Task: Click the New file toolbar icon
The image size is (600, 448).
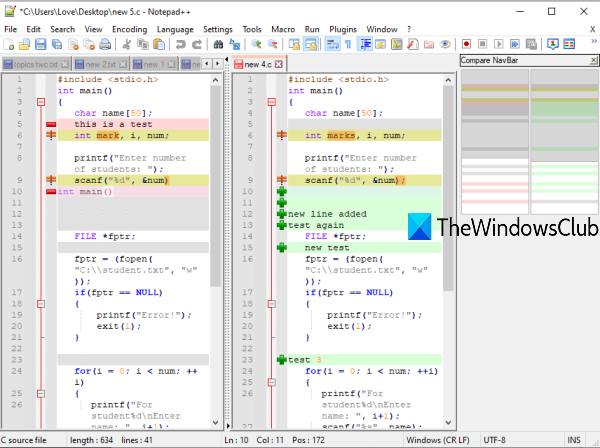Action: click(x=9, y=45)
